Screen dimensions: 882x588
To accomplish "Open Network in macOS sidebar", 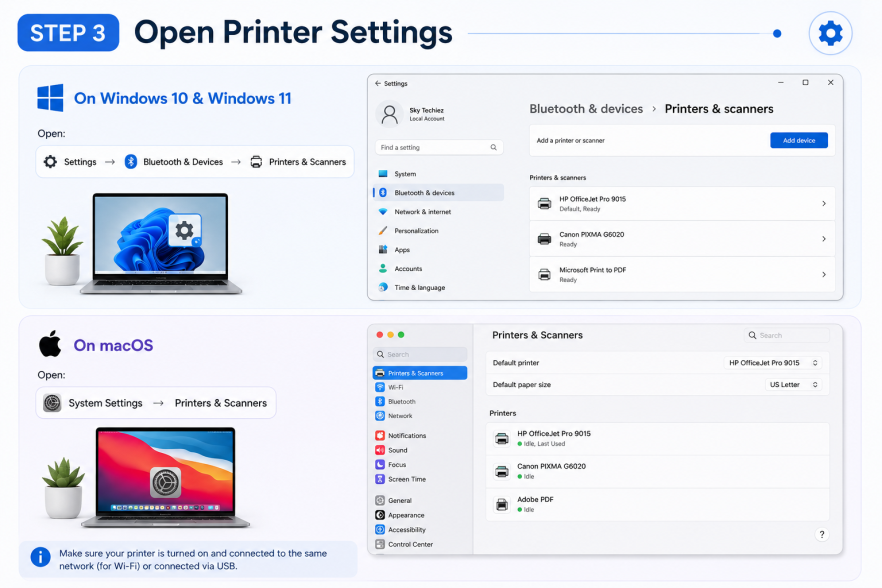I will 420,416.
